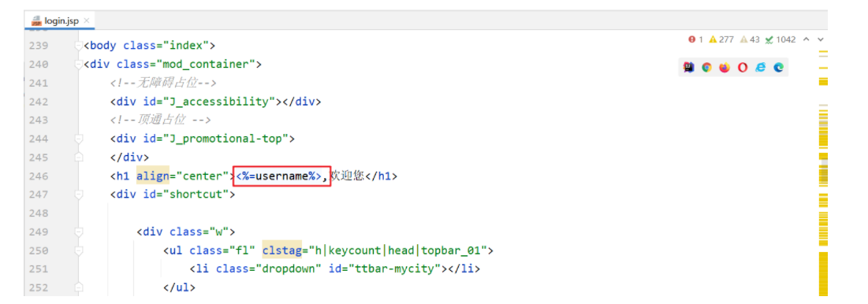Open page in Firefox browser icon
The image size is (868, 304).
[x=725, y=68]
